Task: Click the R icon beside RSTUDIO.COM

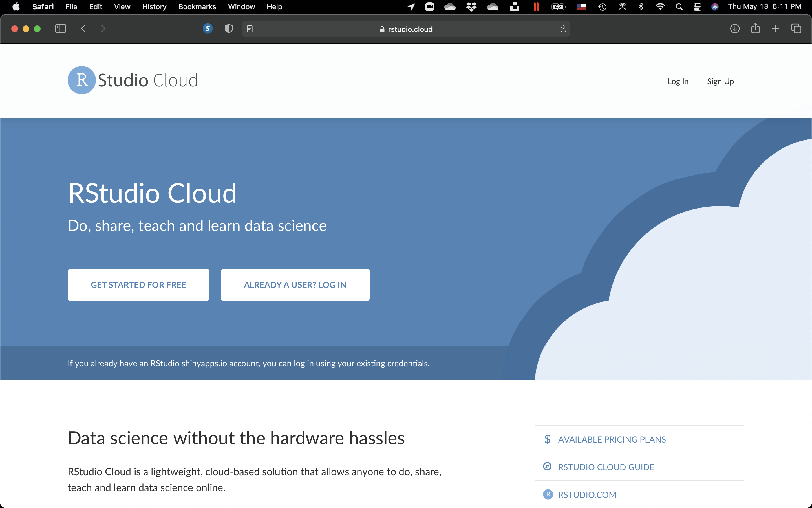Action: click(548, 494)
